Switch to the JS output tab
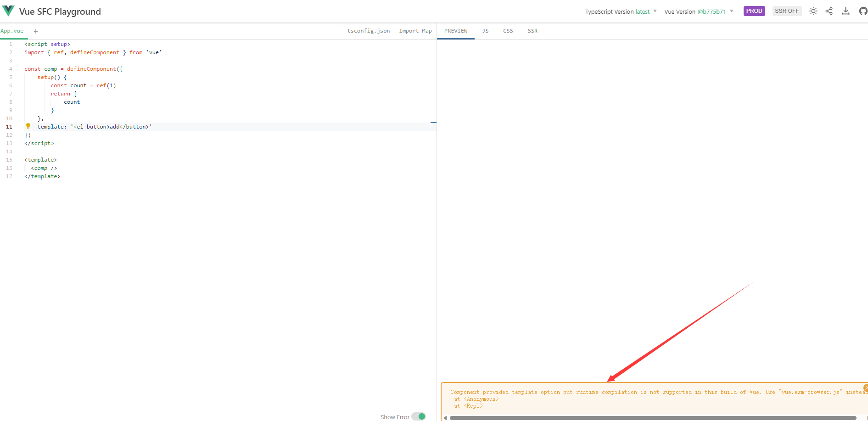The height and width of the screenshot is (421, 868). click(x=485, y=31)
